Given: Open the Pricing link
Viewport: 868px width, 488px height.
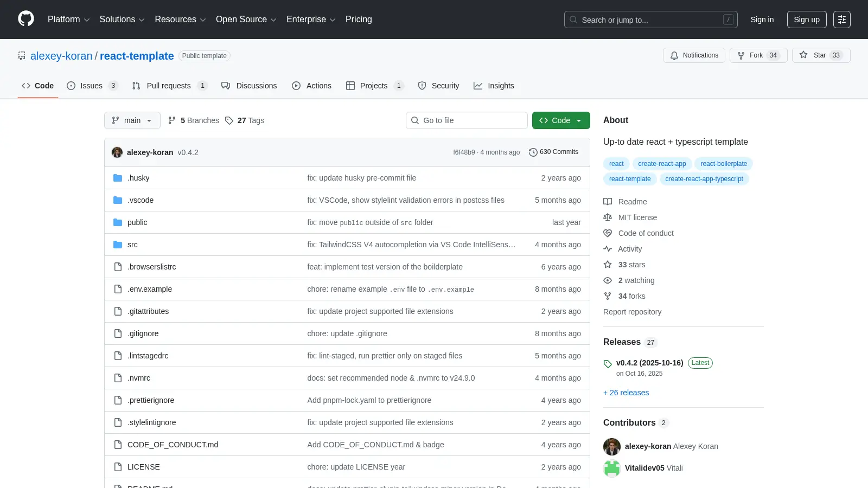Looking at the screenshot, I should [x=359, y=20].
